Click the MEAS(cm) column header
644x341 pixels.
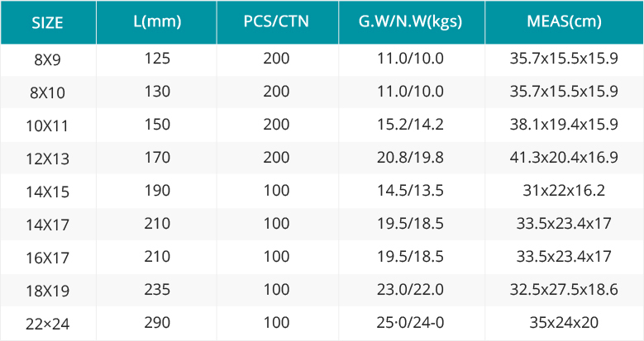pyautogui.click(x=564, y=22)
